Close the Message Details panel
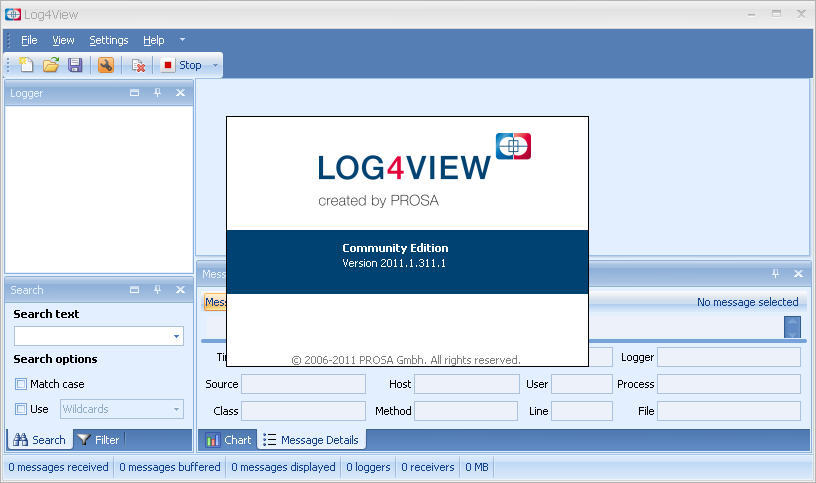This screenshot has width=816, height=483. pyautogui.click(x=798, y=273)
